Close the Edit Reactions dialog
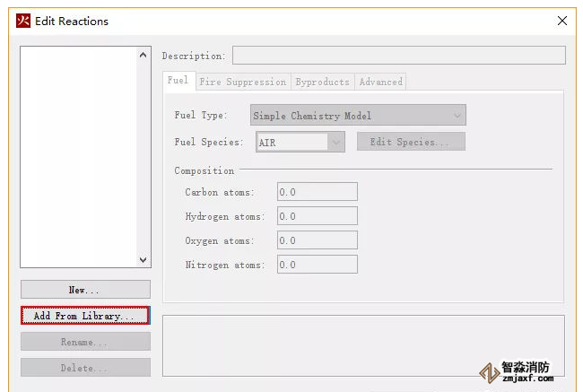Screen dimensions: 583x392 tap(561, 21)
